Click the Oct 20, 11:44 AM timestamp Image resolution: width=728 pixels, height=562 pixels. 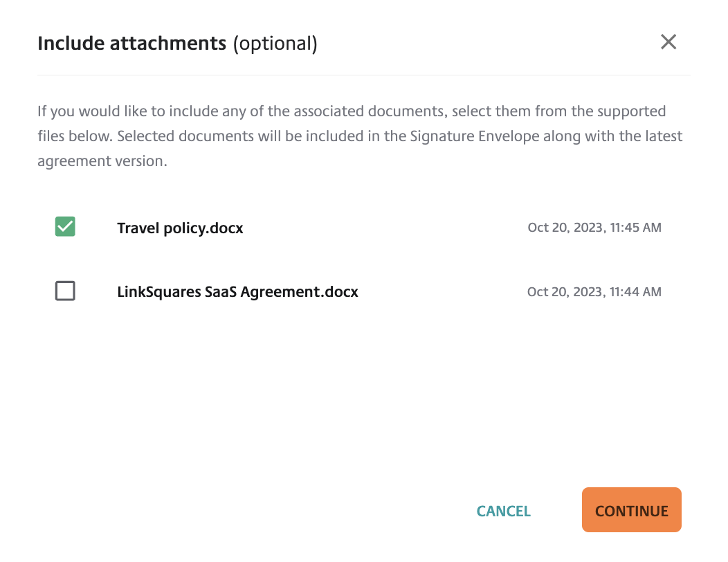coord(594,291)
